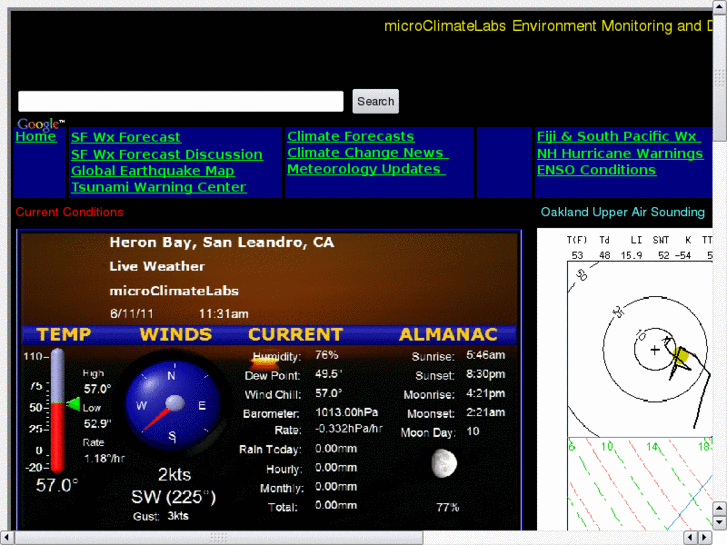This screenshot has width=727, height=545.
Task: Open NH Hurricane Warnings link
Action: 620,153
